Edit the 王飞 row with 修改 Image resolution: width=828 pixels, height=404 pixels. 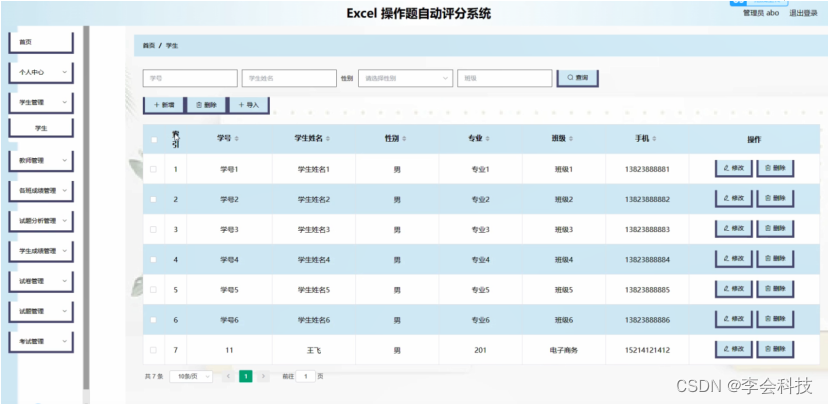click(x=733, y=350)
